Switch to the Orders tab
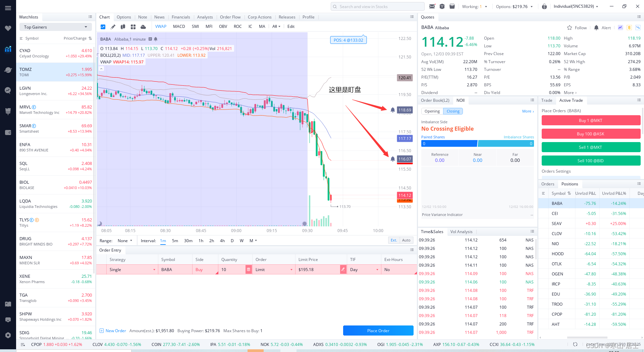The image size is (644, 352). coord(548,184)
